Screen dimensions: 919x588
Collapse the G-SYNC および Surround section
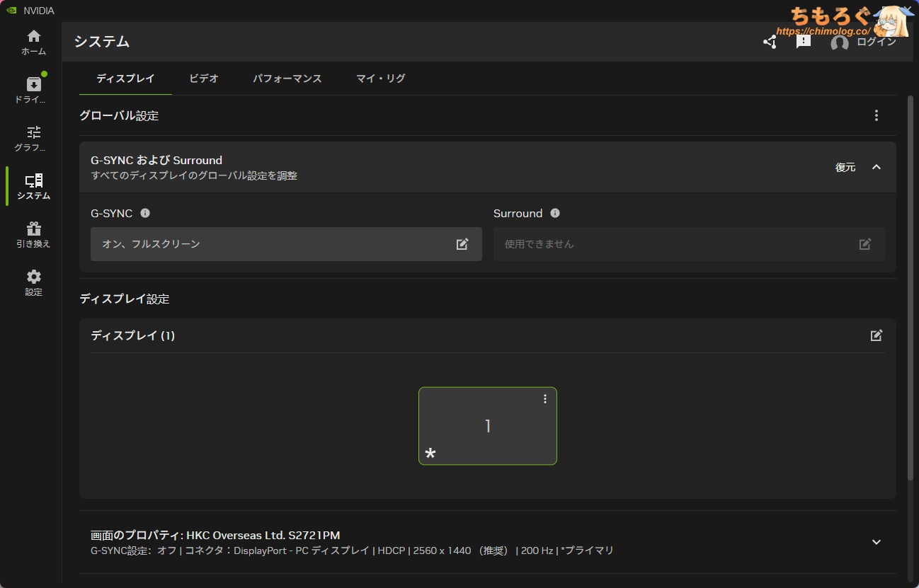point(877,167)
